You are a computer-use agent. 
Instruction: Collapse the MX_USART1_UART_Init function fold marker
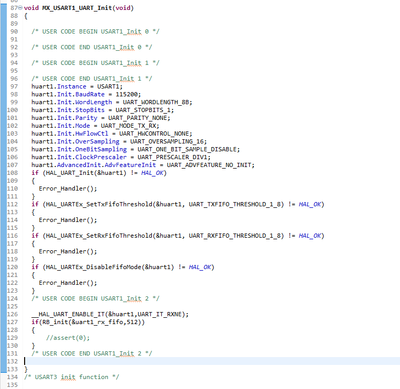pos(21,8)
